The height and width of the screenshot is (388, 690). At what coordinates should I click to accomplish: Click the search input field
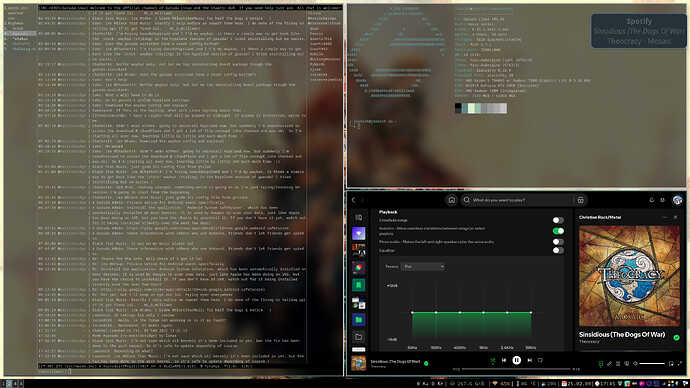coord(518,200)
